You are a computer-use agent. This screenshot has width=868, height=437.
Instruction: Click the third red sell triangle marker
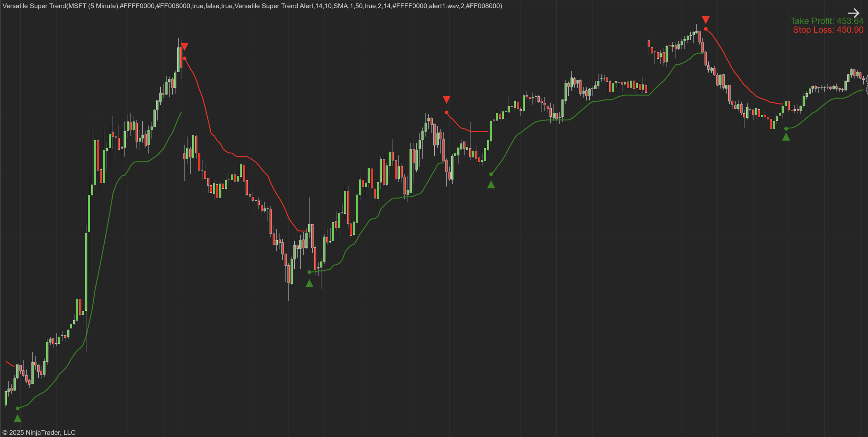[706, 19]
